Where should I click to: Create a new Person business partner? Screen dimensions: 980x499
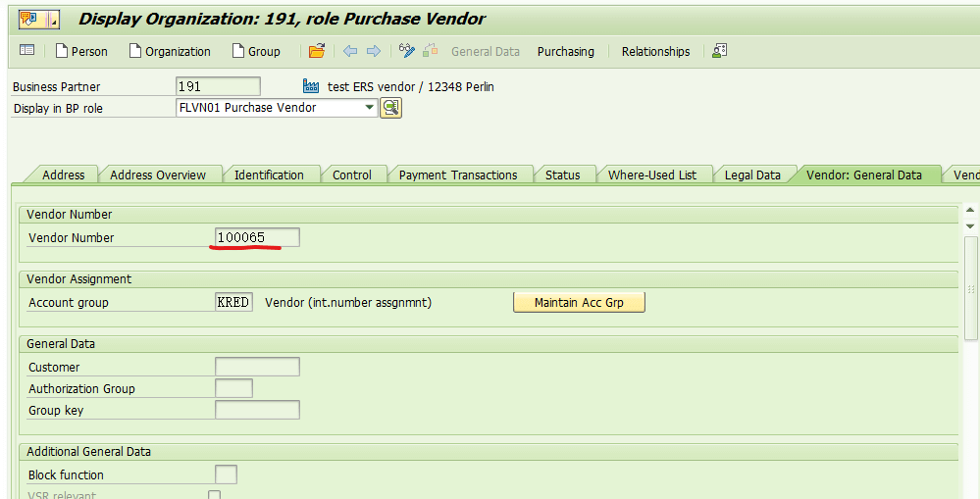click(x=81, y=51)
